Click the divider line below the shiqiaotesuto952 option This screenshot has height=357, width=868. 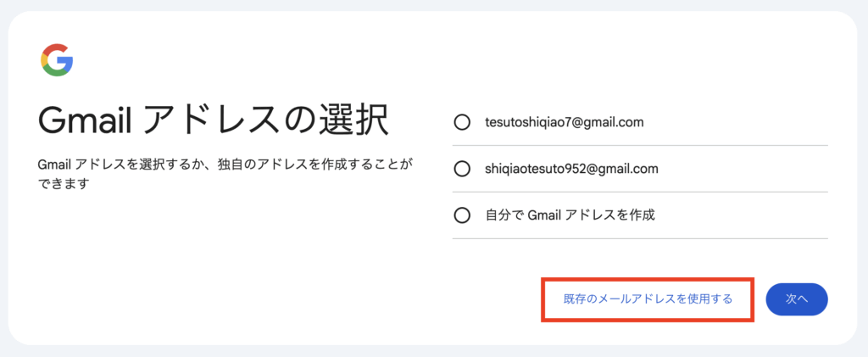[640, 192]
